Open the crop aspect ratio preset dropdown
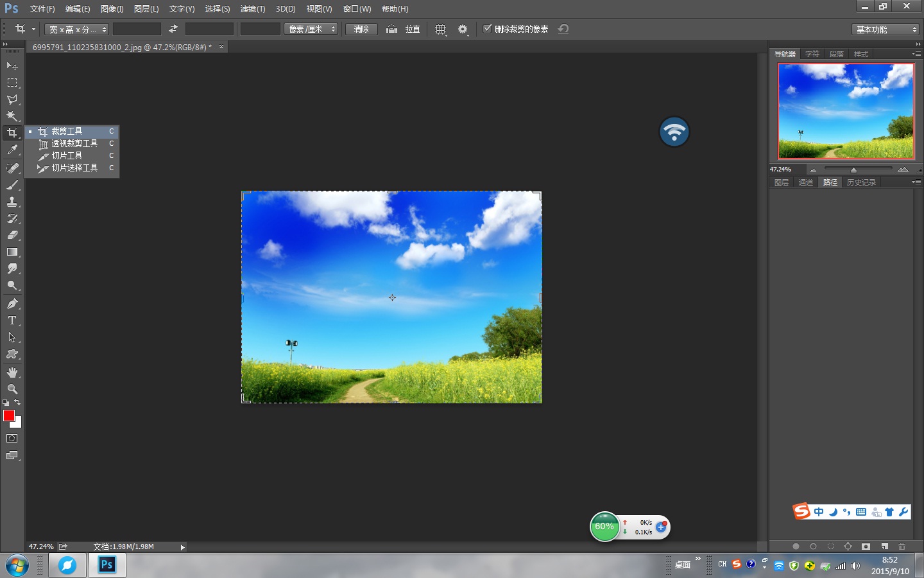Image resolution: width=924 pixels, height=578 pixels. tap(75, 29)
